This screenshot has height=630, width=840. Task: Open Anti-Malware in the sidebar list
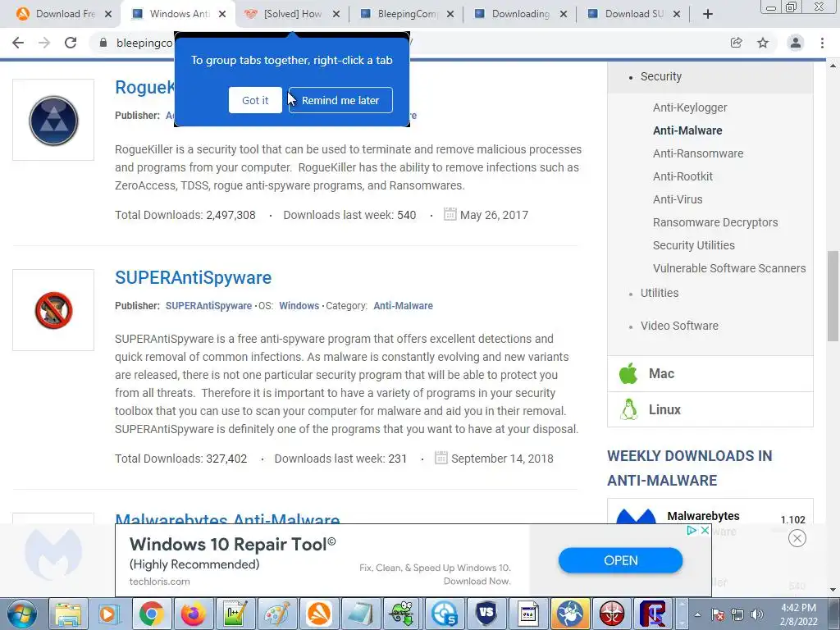pyautogui.click(x=687, y=130)
